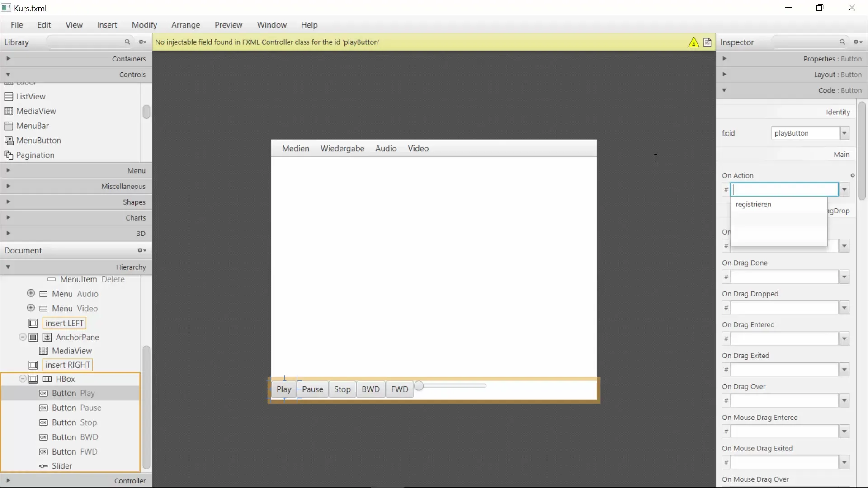Open the On Drag Done dropdown
868x488 pixels.
tap(844, 277)
